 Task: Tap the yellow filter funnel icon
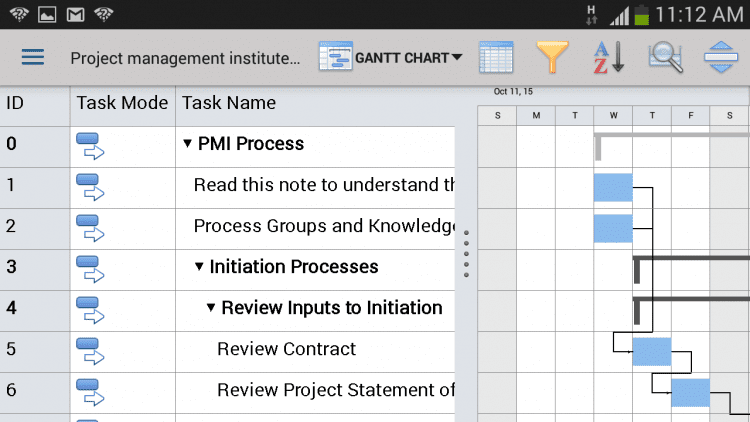(552, 57)
